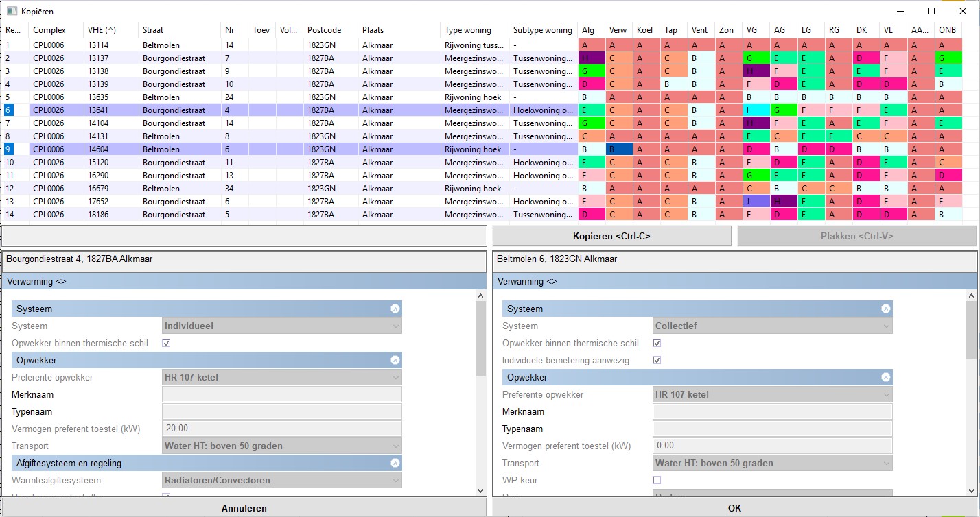Click row number 9 selector cell
980x517 pixels.
point(15,149)
